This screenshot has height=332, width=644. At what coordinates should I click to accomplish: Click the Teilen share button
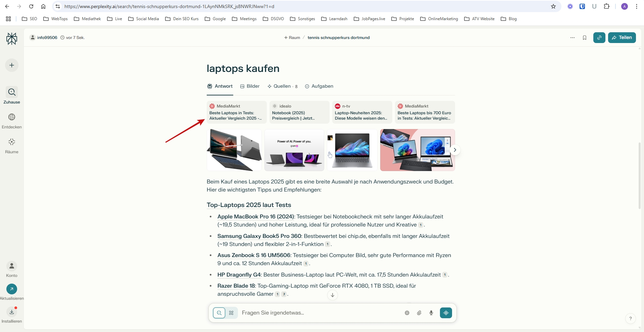pyautogui.click(x=622, y=38)
